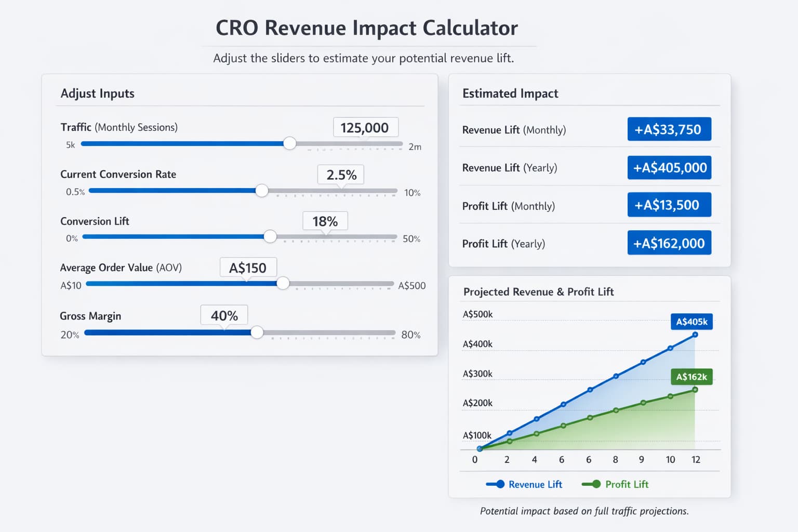
Task: Click the Average Order Value slider handle
Action: [283, 283]
